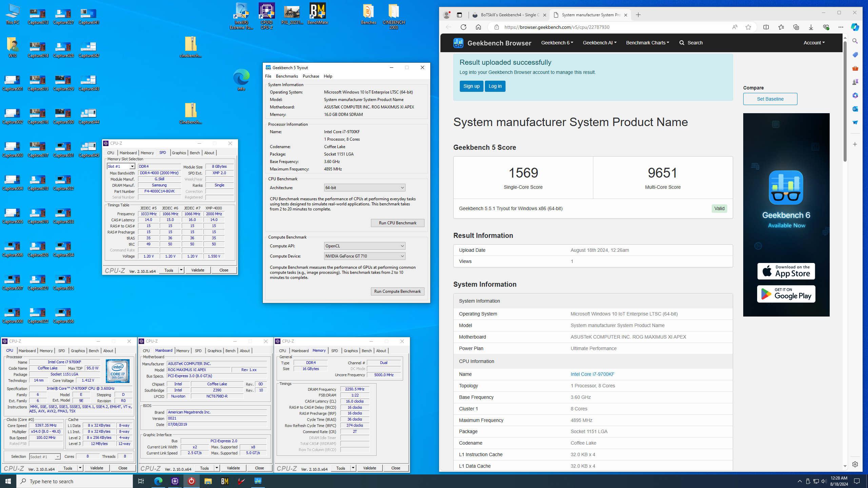This screenshot has height=488, width=868.
Task: Open the CPUID CPU-Z desktop icon
Action: point(267,16)
